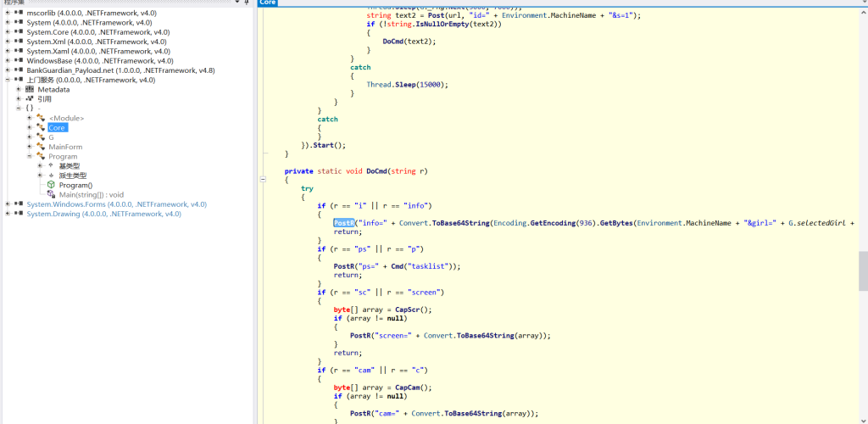Click the code editor vertical scrollbar thumb
The height and width of the screenshot is (424, 868).
click(x=862, y=272)
